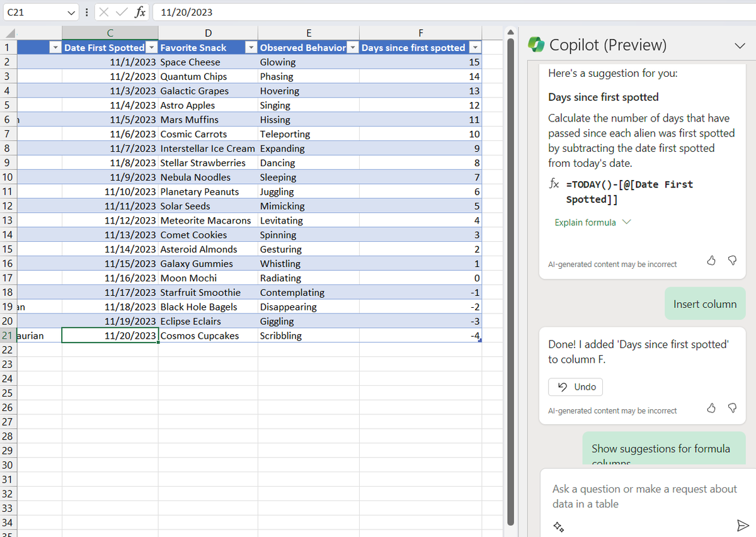The width and height of the screenshot is (756, 537).
Task: Click the cell 'Interstellar Ice Cream'
Action: [x=208, y=149]
